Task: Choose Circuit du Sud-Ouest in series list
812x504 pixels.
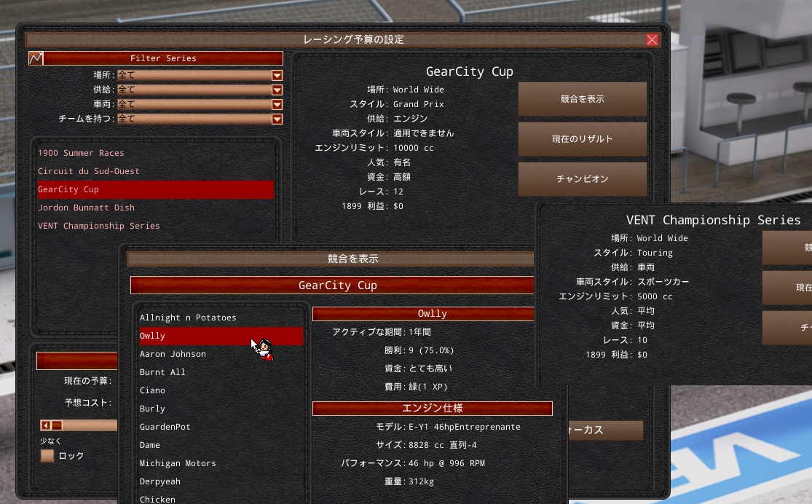Action: click(88, 171)
